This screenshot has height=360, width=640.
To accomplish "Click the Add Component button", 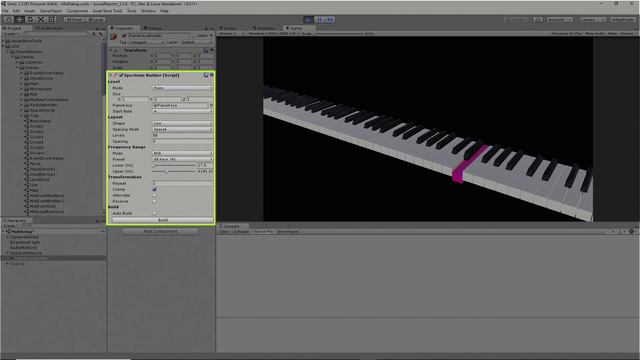I will click(x=160, y=231).
